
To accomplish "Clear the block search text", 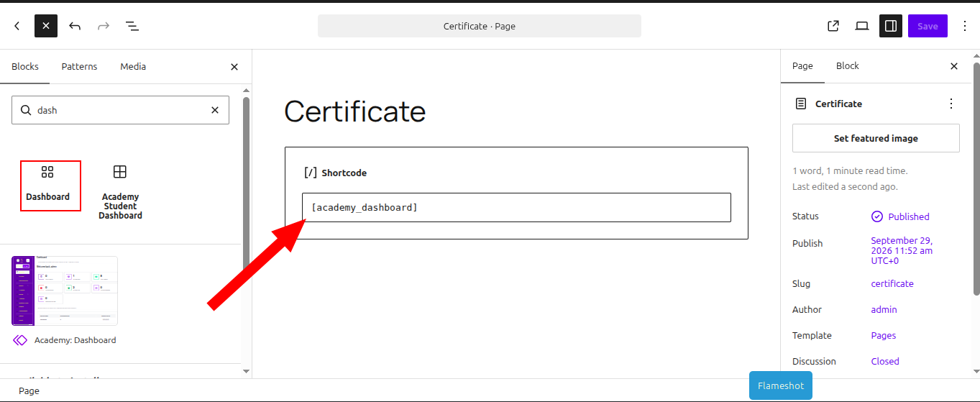I will point(215,110).
